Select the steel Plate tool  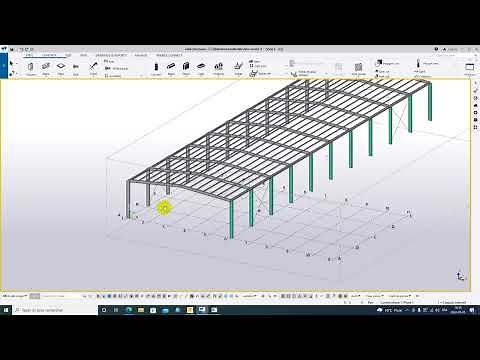click(x=61, y=68)
